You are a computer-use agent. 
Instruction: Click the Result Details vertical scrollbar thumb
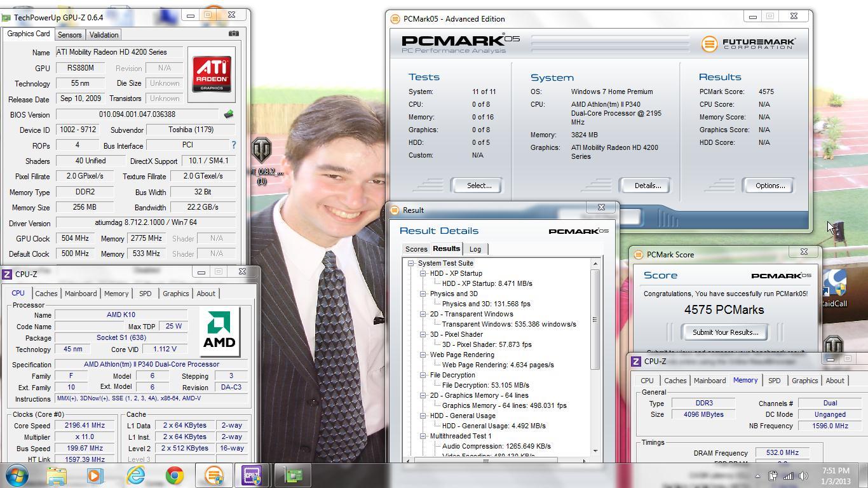click(595, 319)
